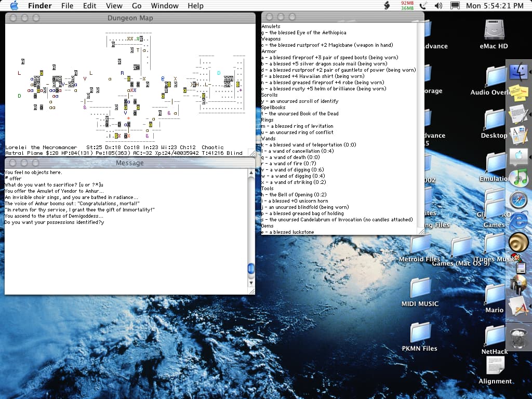Open the document-with-pencil Dock icon below TextEdit
This screenshot has width=532, height=399.
pos(518,135)
